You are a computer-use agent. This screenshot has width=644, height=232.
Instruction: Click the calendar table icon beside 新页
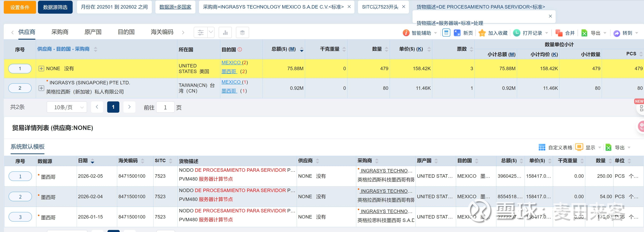tap(446, 33)
